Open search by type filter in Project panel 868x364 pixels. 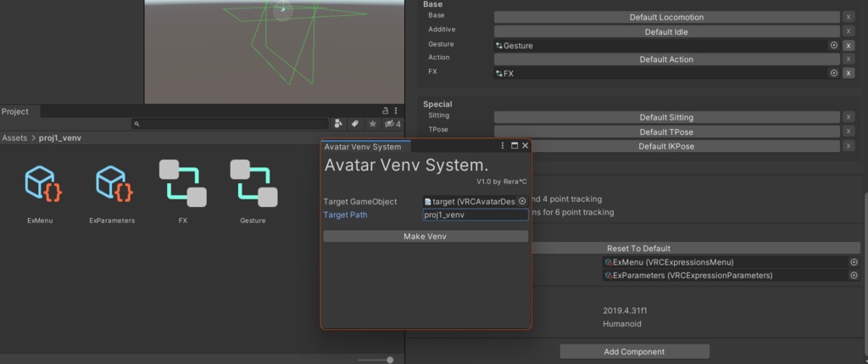(338, 124)
